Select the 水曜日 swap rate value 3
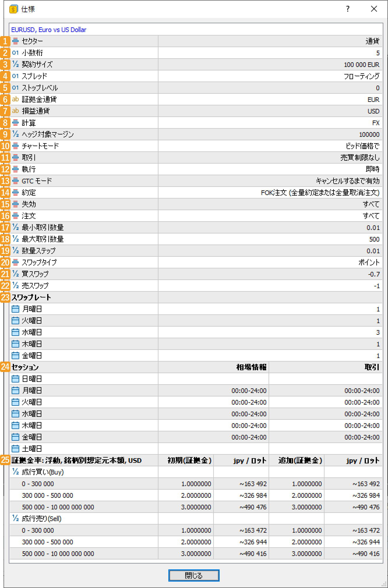Image resolution: width=388 pixels, height=588 pixels. point(378,332)
